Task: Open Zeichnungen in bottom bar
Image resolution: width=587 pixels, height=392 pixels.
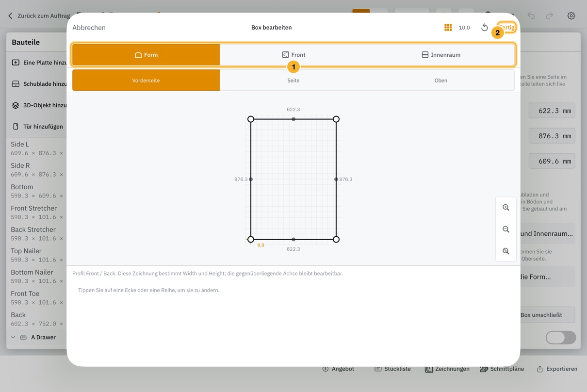Action: click(447, 369)
